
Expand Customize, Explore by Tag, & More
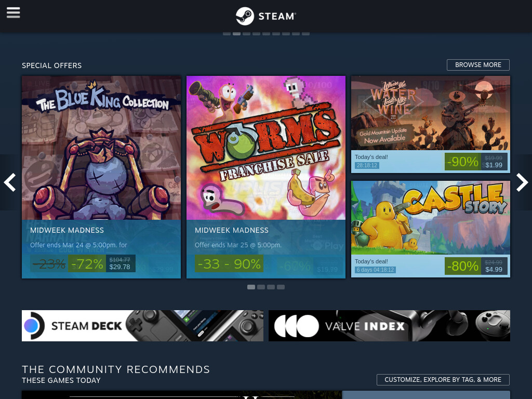click(x=443, y=380)
